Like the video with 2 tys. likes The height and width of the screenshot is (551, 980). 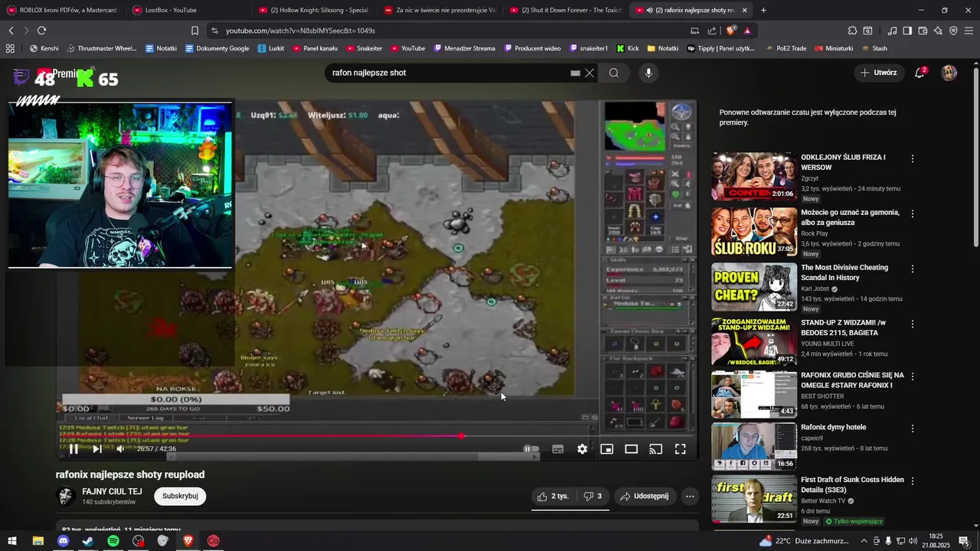553,496
